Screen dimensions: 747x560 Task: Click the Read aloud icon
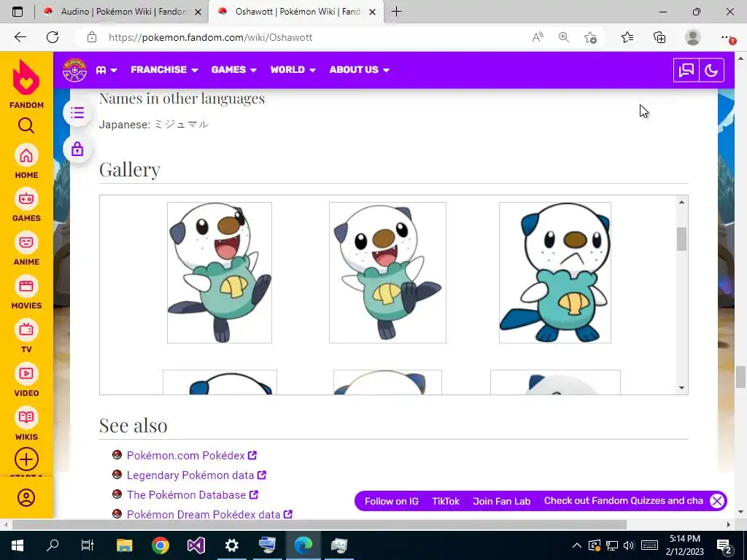tap(538, 37)
